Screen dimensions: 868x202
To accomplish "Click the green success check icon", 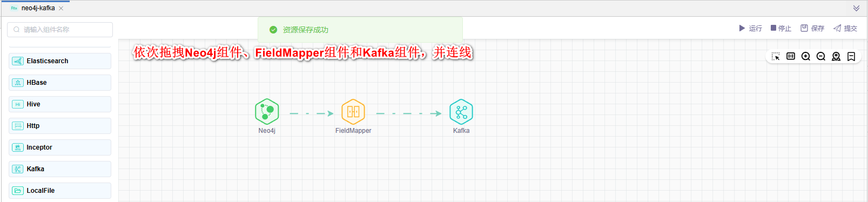I will [x=273, y=30].
